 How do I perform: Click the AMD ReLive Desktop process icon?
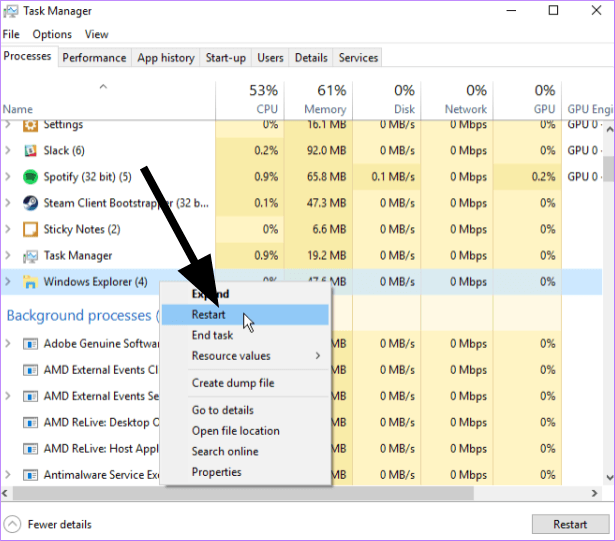pos(30,423)
